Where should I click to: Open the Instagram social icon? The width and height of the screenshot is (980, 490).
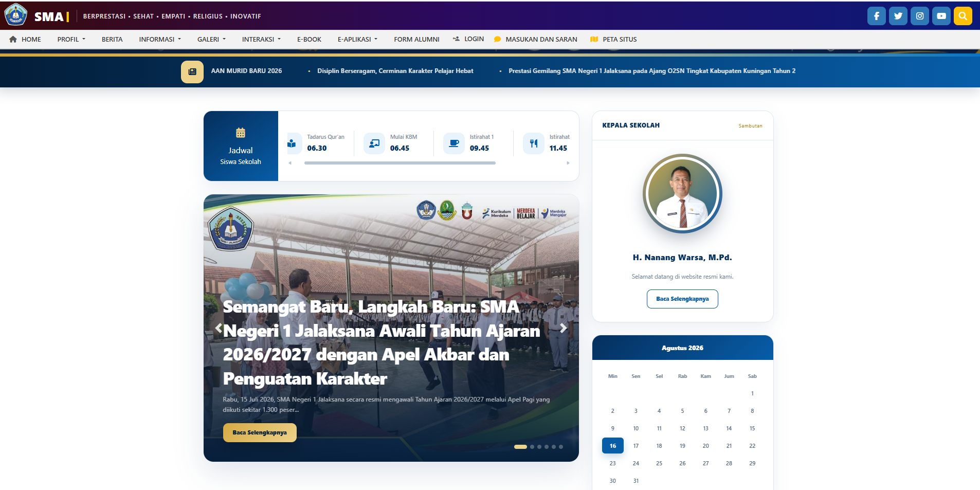pyautogui.click(x=920, y=16)
